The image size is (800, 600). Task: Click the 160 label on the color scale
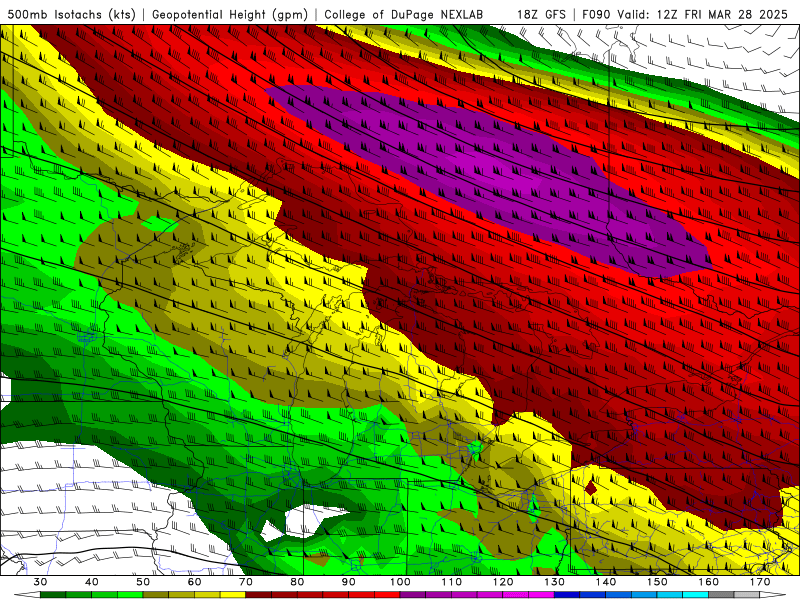tap(709, 582)
